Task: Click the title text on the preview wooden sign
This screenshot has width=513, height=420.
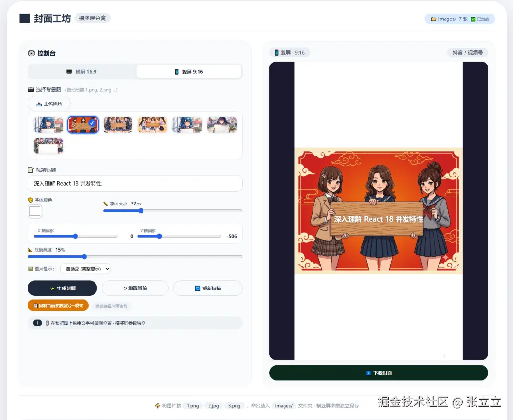Action: point(378,219)
